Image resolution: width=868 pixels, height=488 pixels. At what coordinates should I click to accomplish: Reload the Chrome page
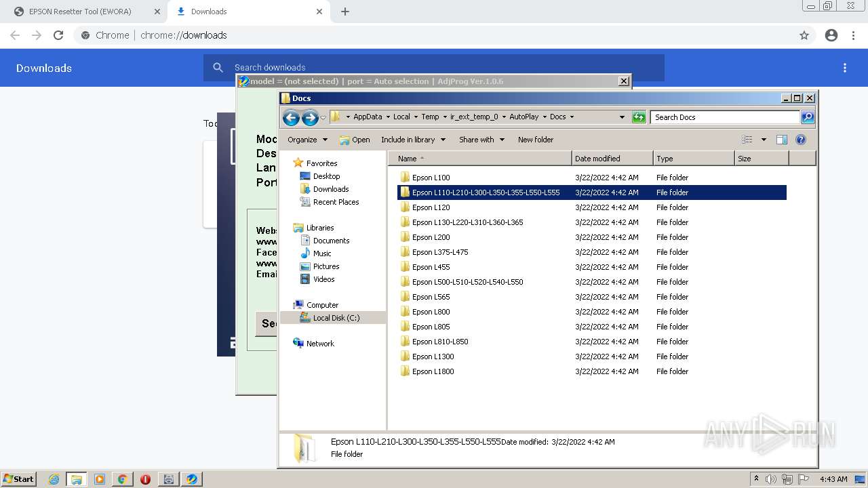58,35
